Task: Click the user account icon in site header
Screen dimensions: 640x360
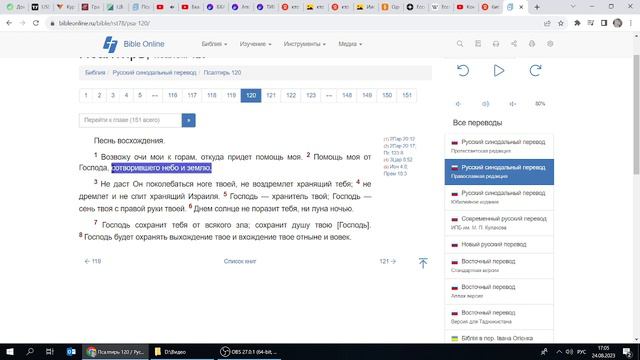Action: tap(531, 44)
